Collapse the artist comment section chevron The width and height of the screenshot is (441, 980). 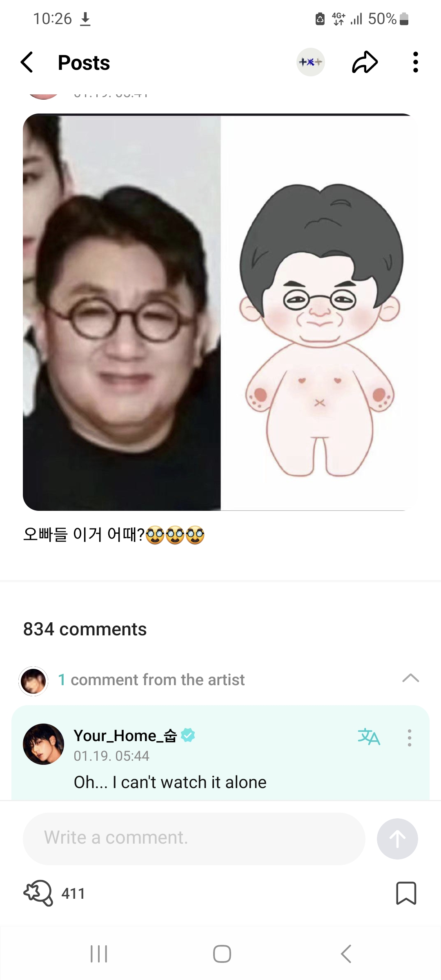tap(410, 678)
